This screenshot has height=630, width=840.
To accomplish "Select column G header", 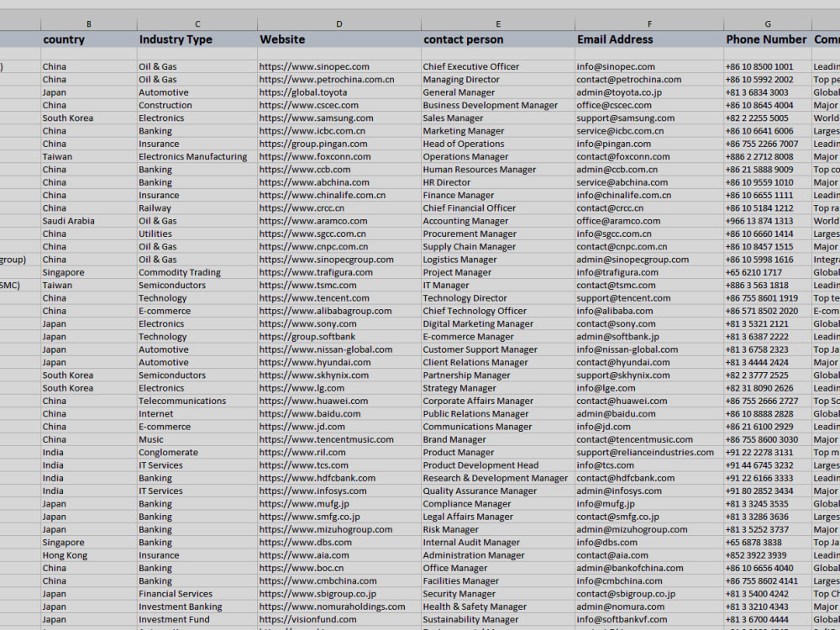I will [x=768, y=24].
